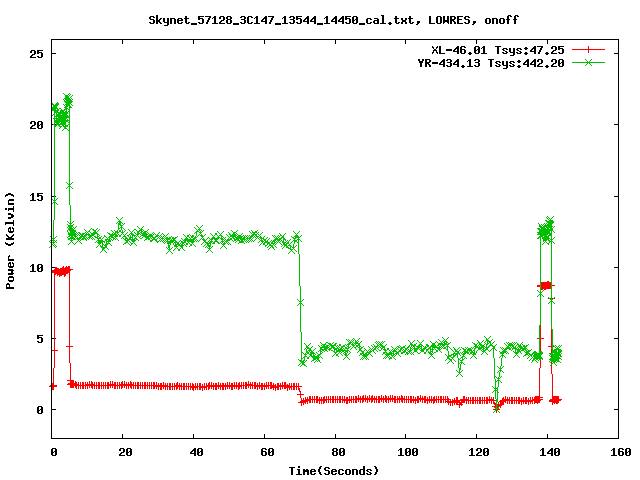
Task: Click x-axis tick label 40
Action: [196, 452]
